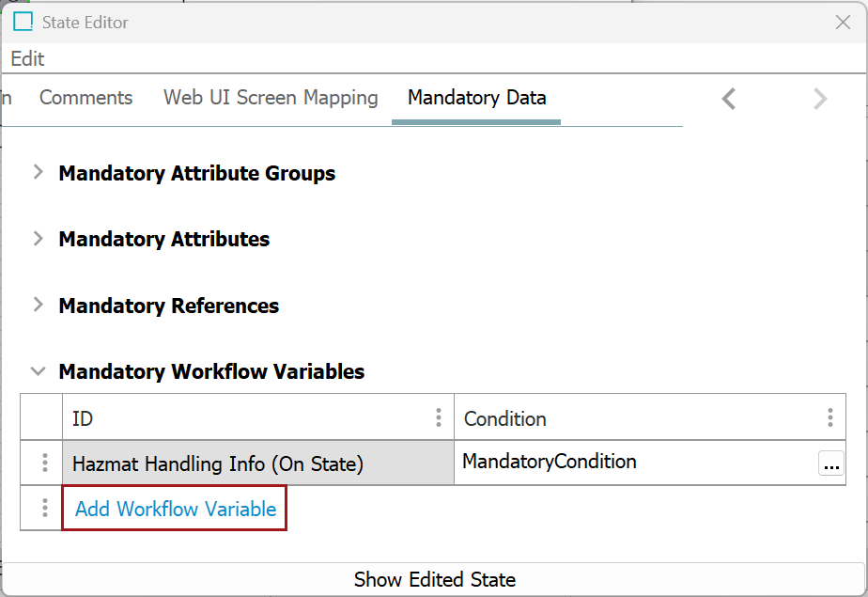Expand the Mandatory Attribute Groups section
This screenshot has width=868, height=597.
coord(39,173)
